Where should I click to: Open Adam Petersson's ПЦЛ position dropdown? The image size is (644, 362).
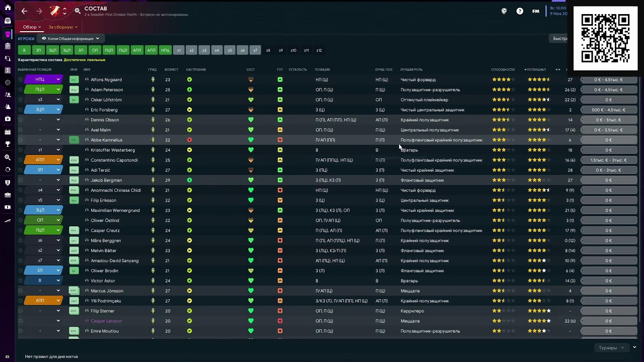tap(43, 89)
